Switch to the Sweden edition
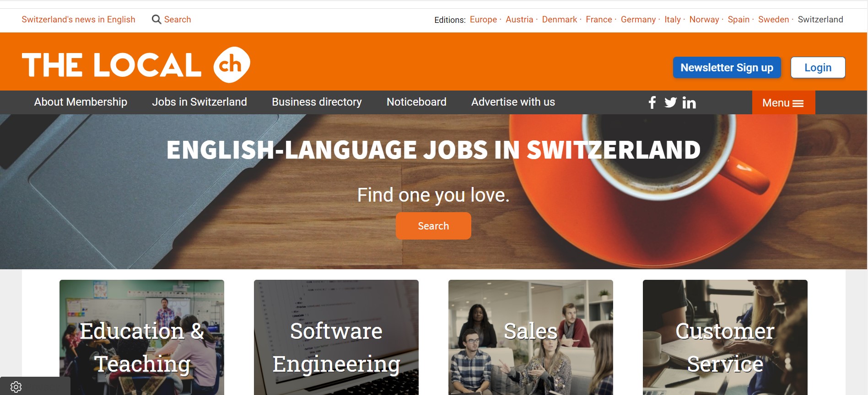The width and height of the screenshot is (868, 395). pyautogui.click(x=773, y=19)
